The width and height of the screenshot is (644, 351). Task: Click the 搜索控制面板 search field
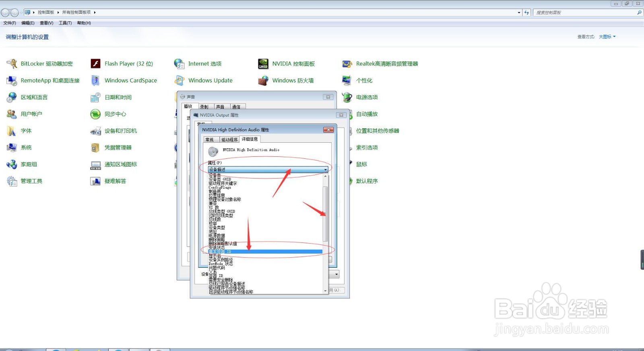coord(585,12)
